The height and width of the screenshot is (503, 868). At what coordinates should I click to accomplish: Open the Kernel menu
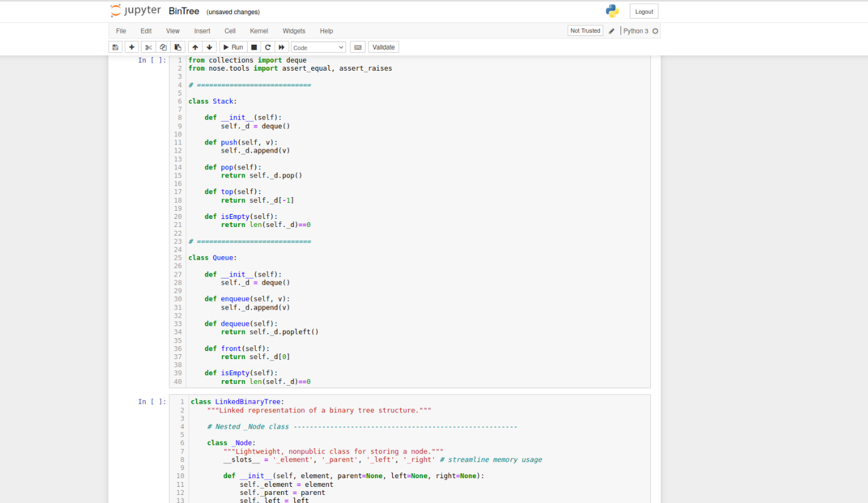click(x=259, y=30)
